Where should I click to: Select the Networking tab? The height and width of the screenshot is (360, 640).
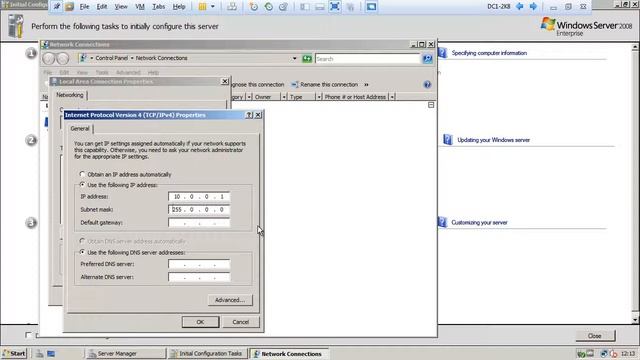(x=70, y=95)
